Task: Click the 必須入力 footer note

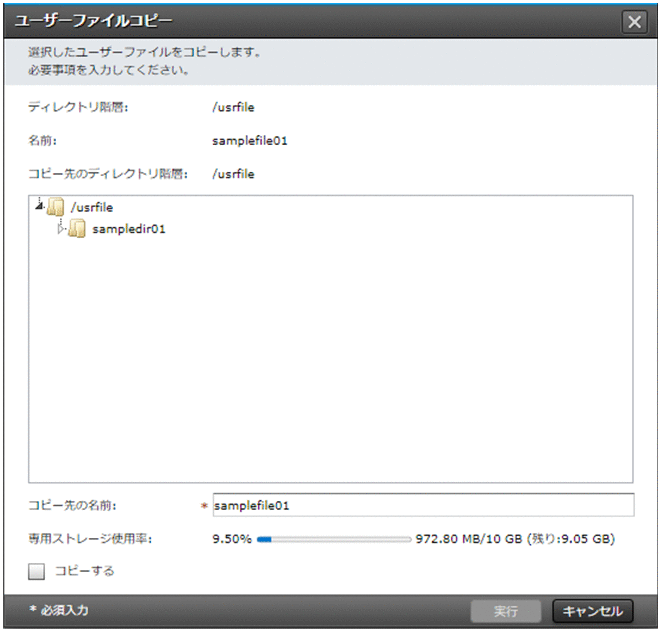Action: click(59, 610)
